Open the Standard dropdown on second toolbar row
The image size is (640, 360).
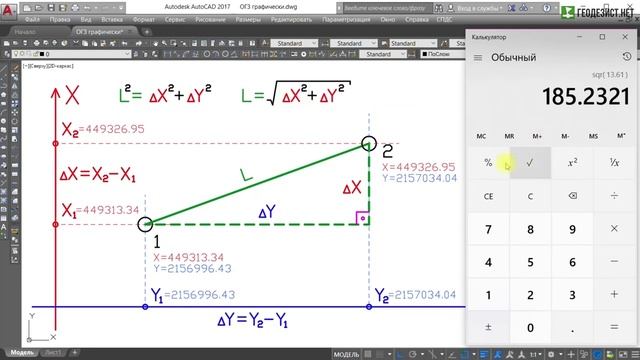click(x=382, y=54)
